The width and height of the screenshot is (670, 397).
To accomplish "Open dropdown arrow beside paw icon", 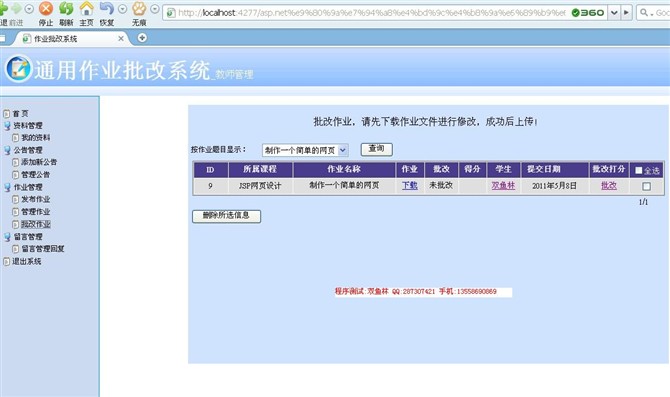I will (155, 9).
